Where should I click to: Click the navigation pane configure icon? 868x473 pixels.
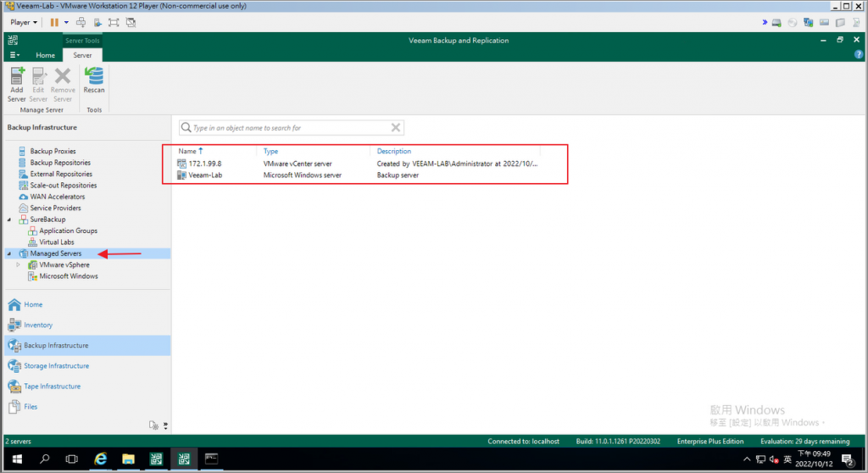pyautogui.click(x=154, y=426)
